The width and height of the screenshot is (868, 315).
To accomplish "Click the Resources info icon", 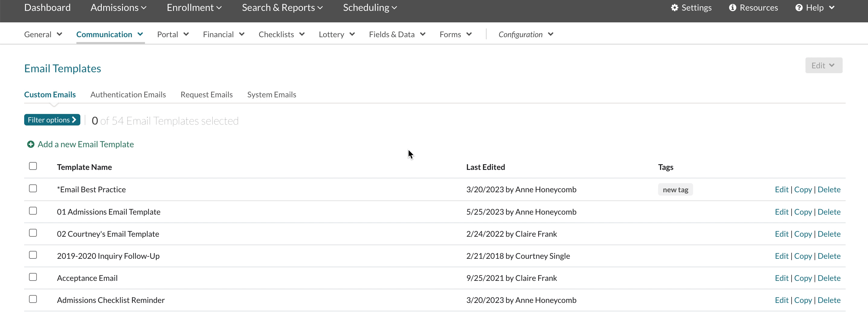I will 732,8.
